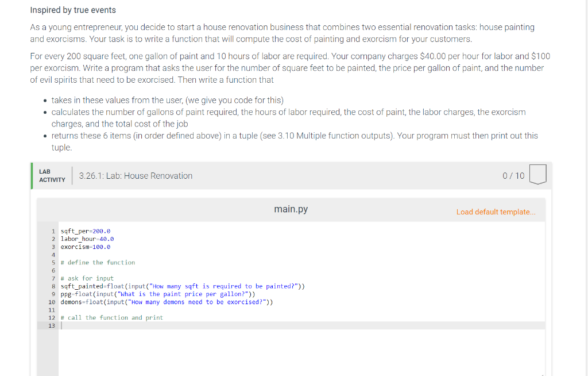Click line number 8 in the gutter
The height and width of the screenshot is (376, 588).
pyautogui.click(x=53, y=286)
